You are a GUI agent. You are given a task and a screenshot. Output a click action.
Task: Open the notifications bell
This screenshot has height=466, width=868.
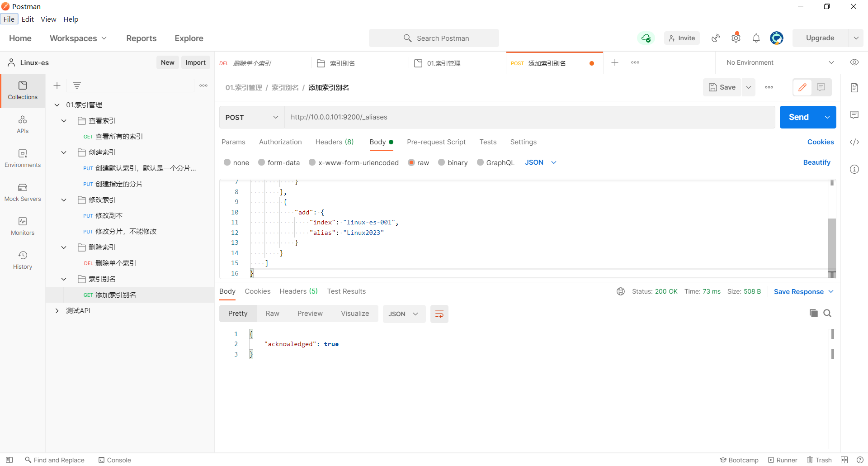[756, 38]
